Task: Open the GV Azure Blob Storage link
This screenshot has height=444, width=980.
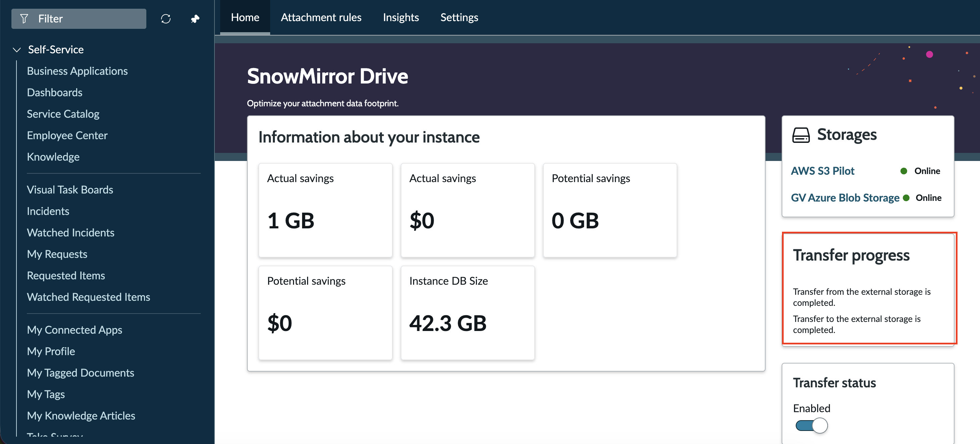Action: click(x=845, y=198)
